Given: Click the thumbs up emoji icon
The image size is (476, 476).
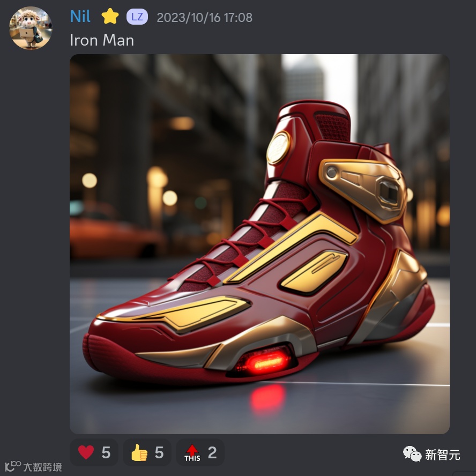Looking at the screenshot, I should [139, 452].
